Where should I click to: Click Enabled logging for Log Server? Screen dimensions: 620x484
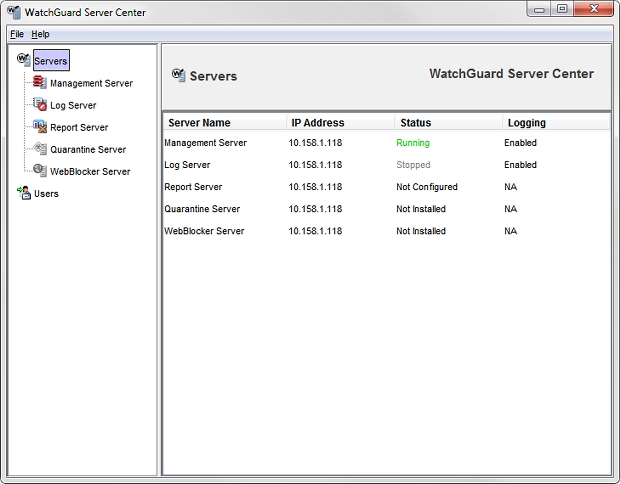(520, 165)
